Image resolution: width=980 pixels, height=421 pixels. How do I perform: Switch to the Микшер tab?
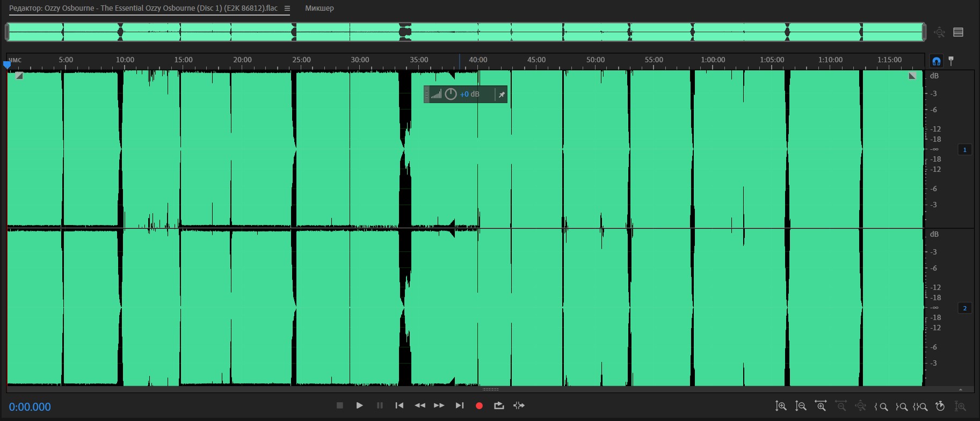[x=320, y=8]
